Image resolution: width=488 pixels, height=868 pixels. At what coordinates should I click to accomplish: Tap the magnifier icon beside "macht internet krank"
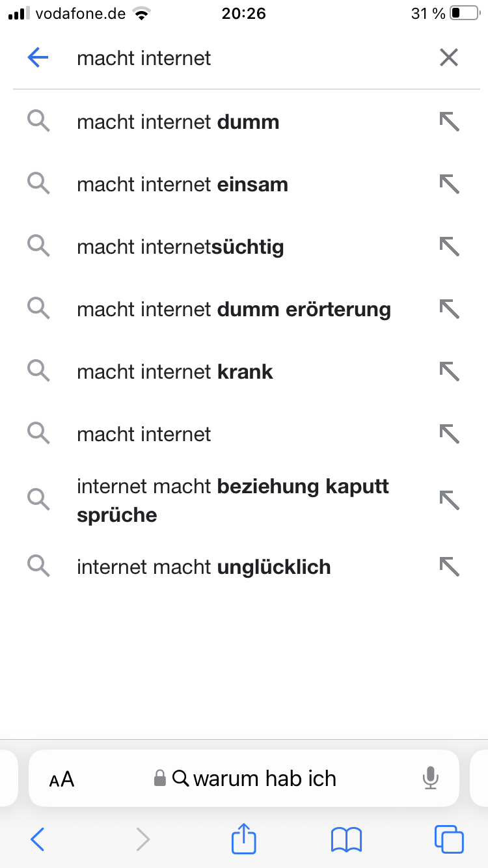[38, 371]
